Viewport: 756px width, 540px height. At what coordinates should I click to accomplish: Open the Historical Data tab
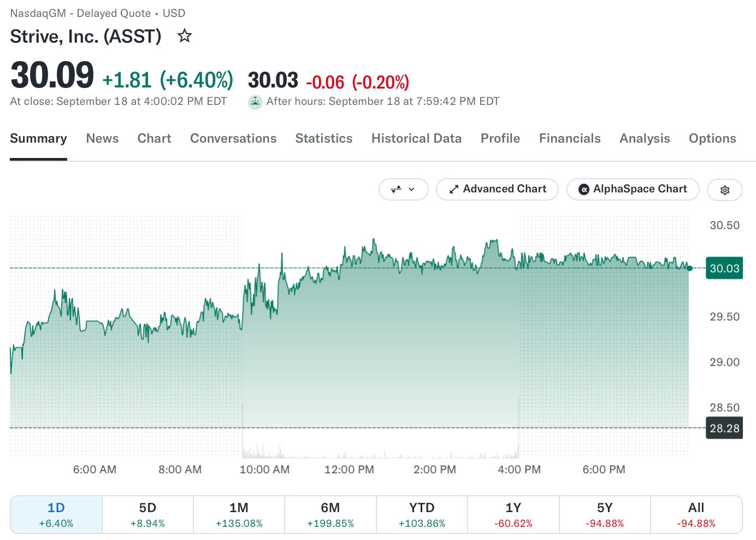pos(416,139)
